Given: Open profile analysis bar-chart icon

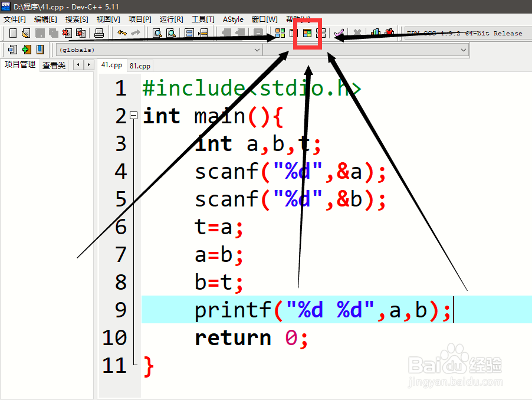Looking at the screenshot, I should [376, 32].
